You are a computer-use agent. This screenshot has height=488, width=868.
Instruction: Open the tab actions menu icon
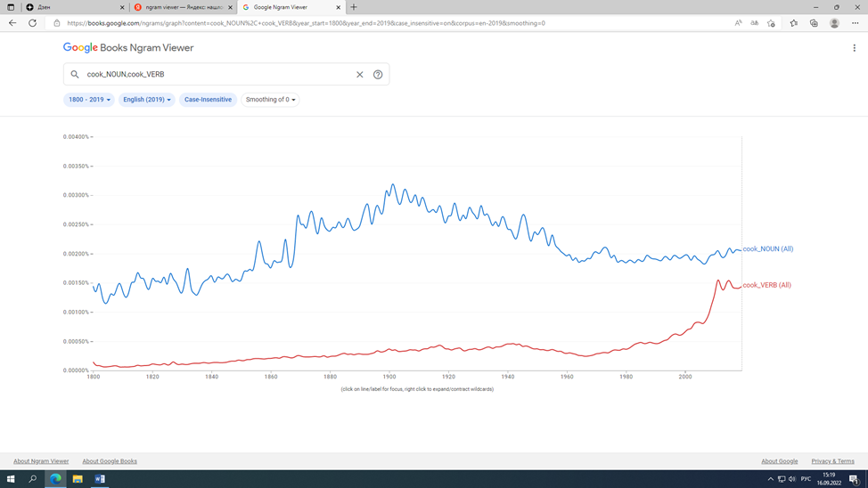(11, 7)
